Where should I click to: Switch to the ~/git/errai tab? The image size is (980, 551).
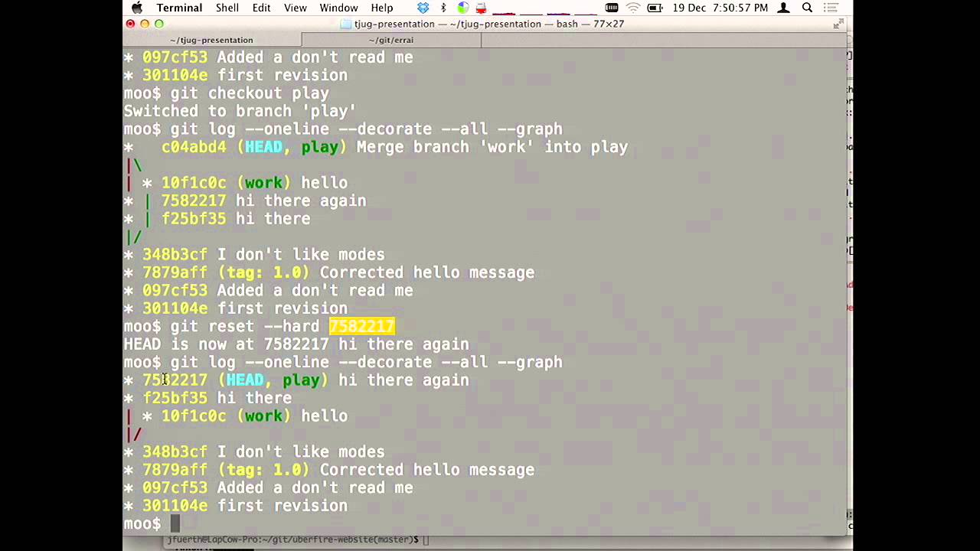point(391,40)
